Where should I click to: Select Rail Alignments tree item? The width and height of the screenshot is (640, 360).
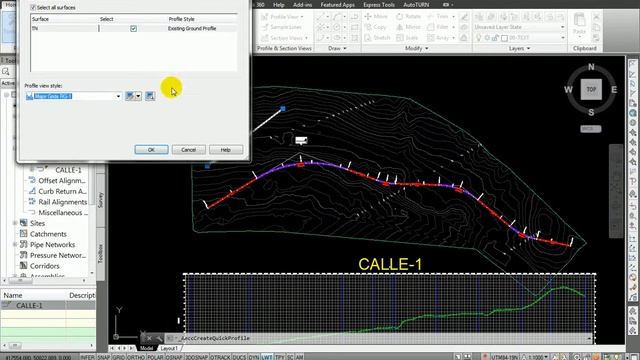pyautogui.click(x=62, y=202)
